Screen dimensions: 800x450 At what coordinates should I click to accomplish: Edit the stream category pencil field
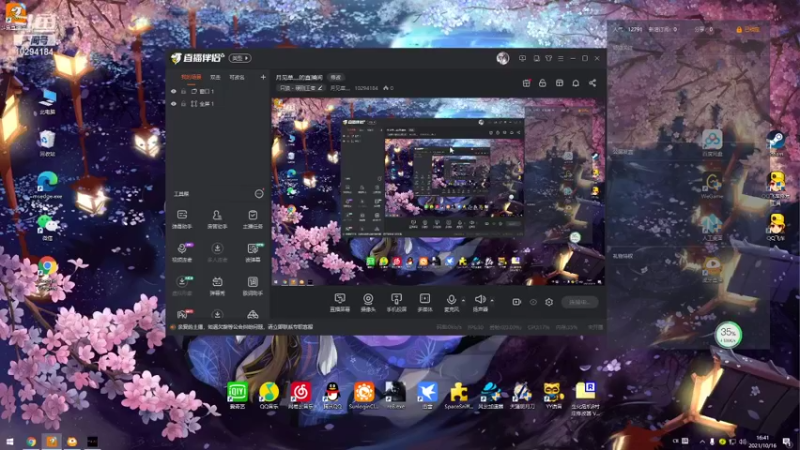pyautogui.click(x=301, y=88)
